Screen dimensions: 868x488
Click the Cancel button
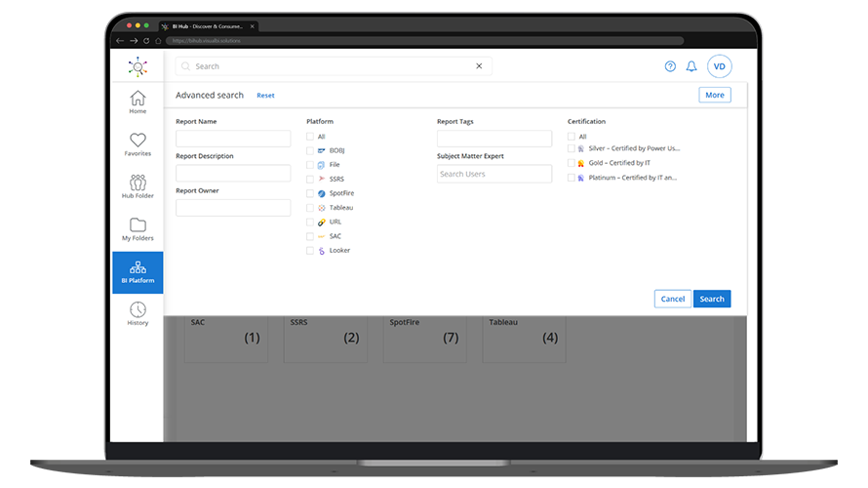[x=673, y=299]
